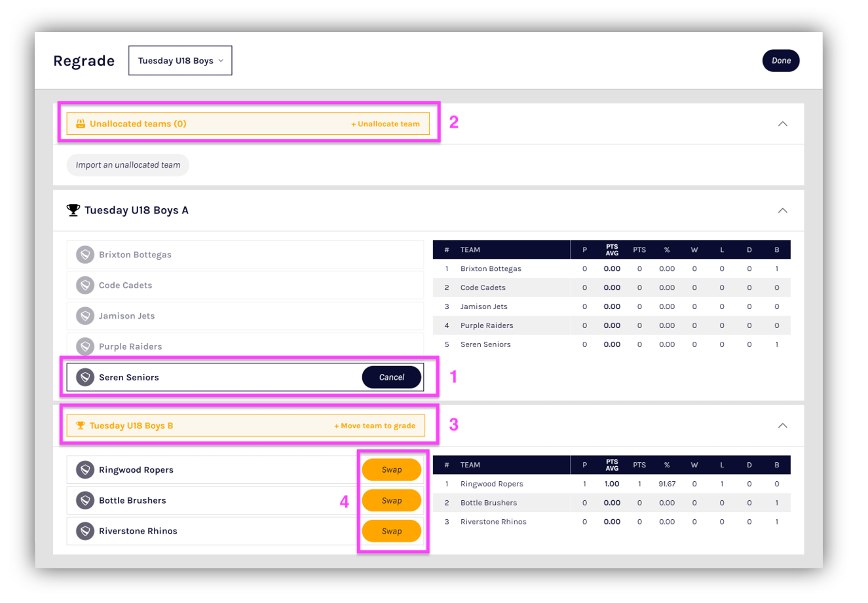The image size is (868, 603).
Task: Swap with Bottle Brushers
Action: 391,500
